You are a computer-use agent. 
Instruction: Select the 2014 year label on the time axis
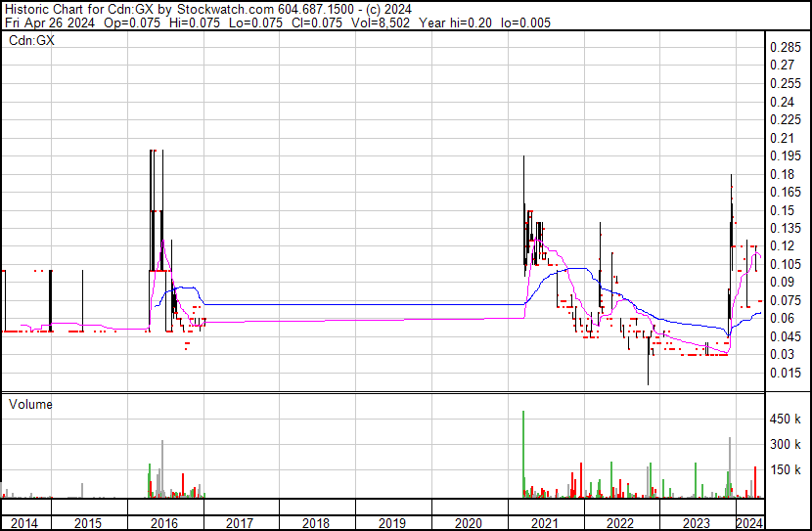(24, 523)
